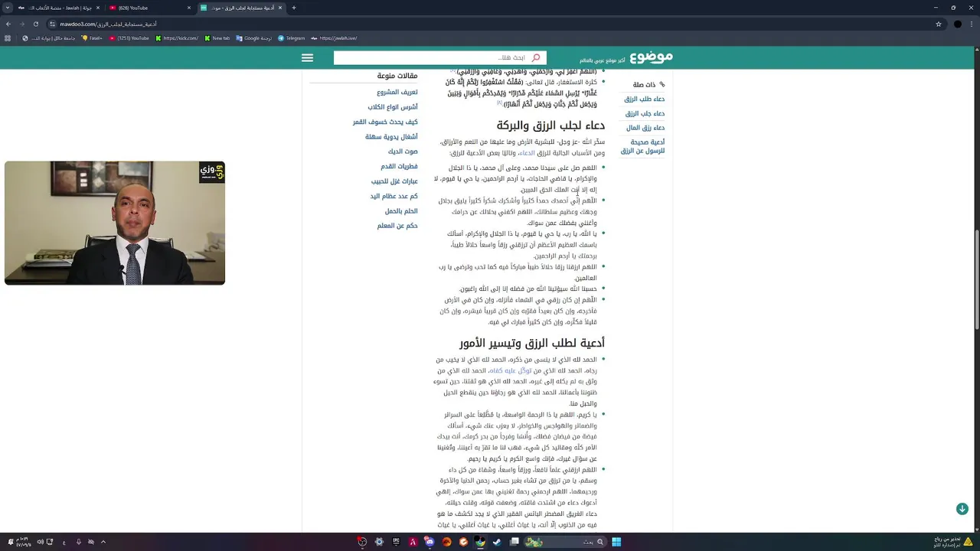Open article أشغال يدوية سهلة
Screen dimensions: 980x551
[x=391, y=136]
